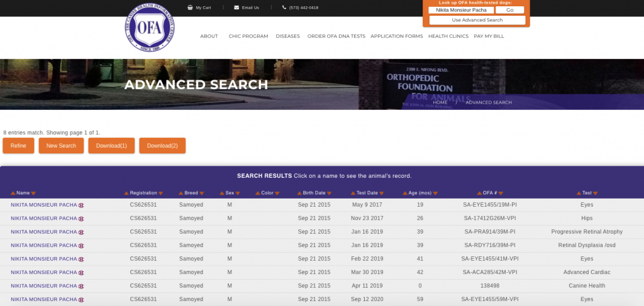Image resolution: width=644 pixels, height=306 pixels.
Task: Sort Color column ascending arrow
Action: (258, 193)
